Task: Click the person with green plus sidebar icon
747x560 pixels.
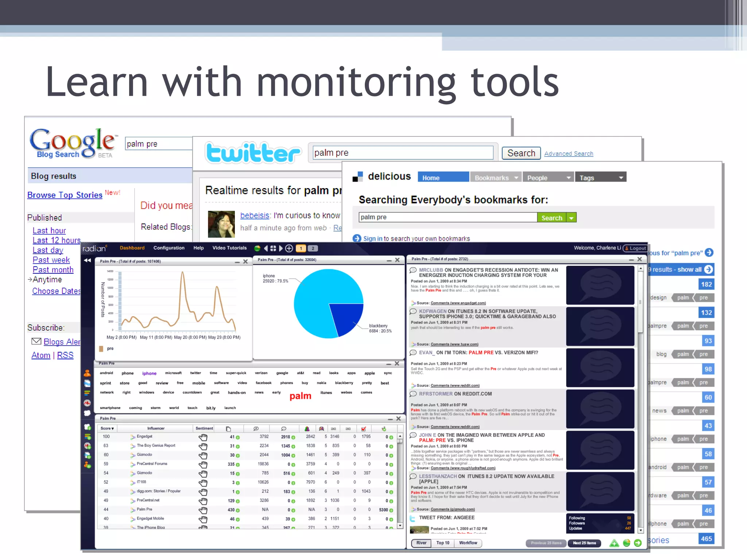Action: 88,465
